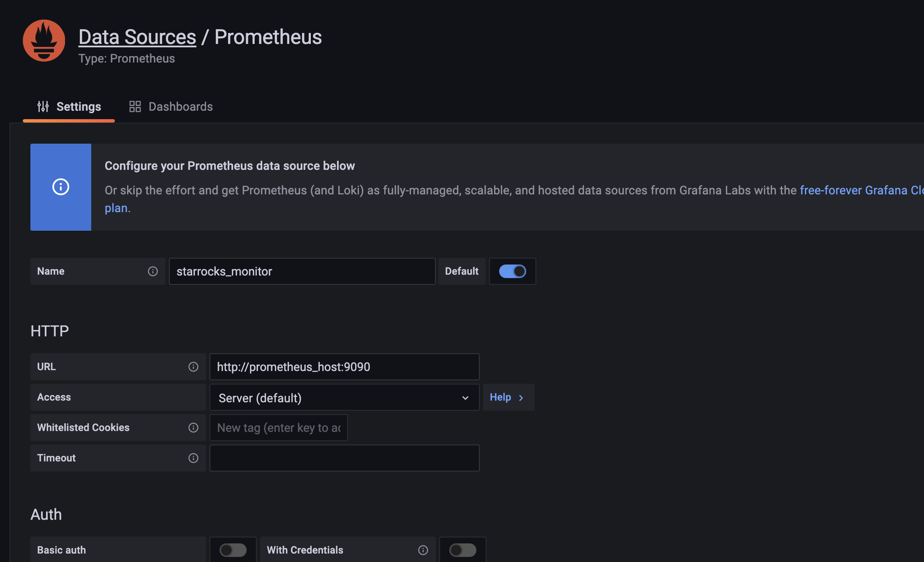Switch to the Dashboards tab
Viewport: 924px width, 562px height.
tap(171, 106)
